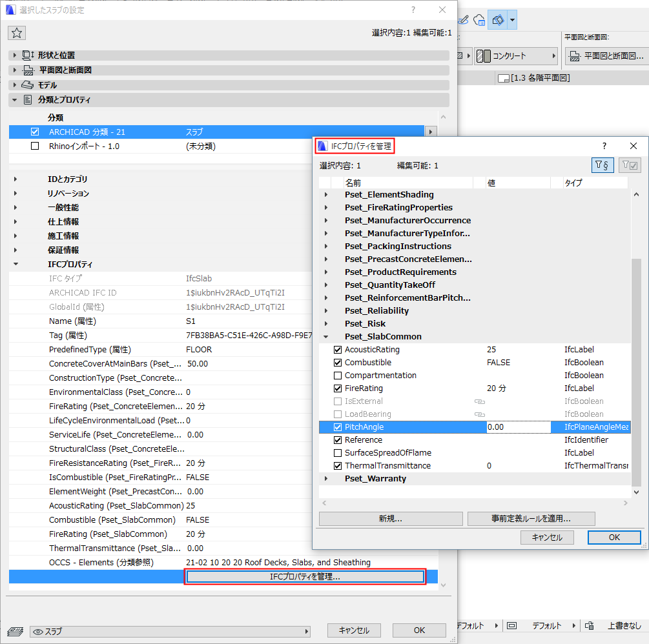Uncheck the Combustible property checkbox
The width and height of the screenshot is (649, 644).
pos(338,362)
